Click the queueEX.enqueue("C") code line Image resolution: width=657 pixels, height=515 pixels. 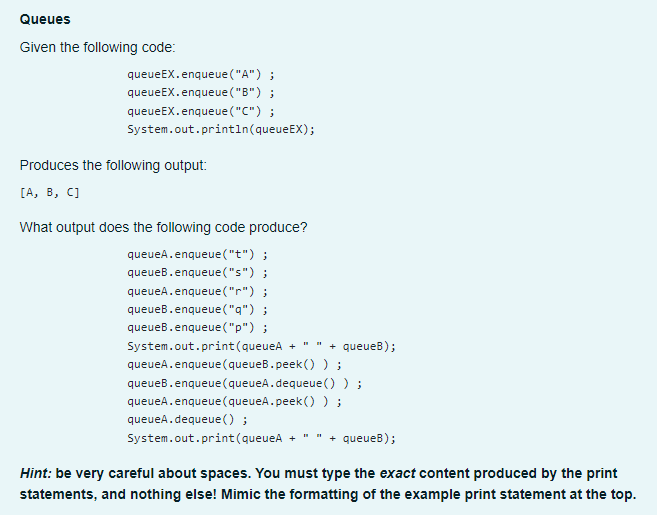tap(201, 111)
